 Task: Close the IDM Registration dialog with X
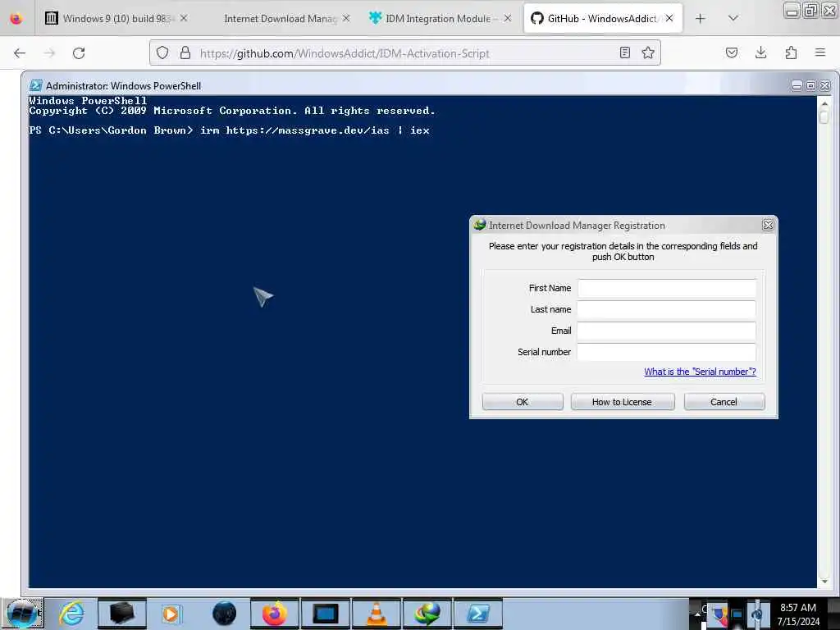[768, 226]
